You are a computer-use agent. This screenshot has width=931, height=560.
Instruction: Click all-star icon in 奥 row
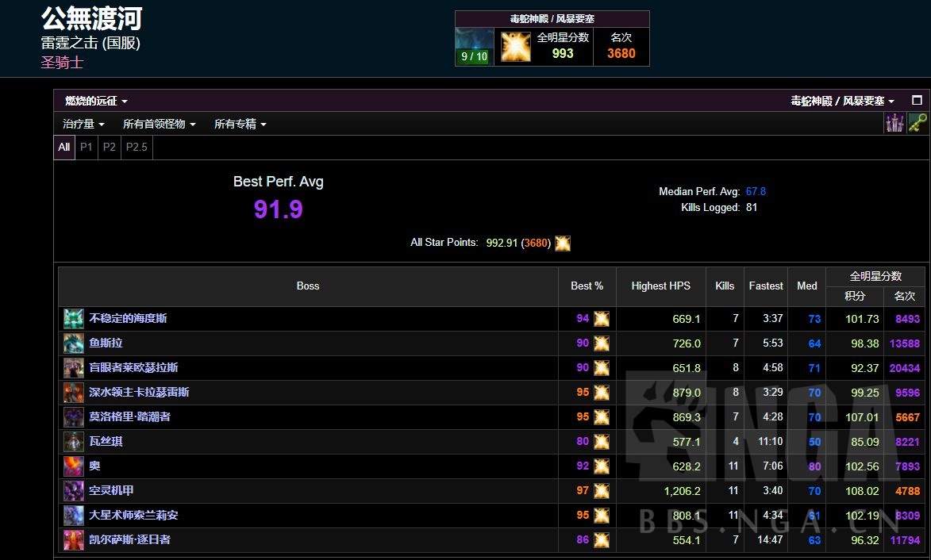(602, 467)
